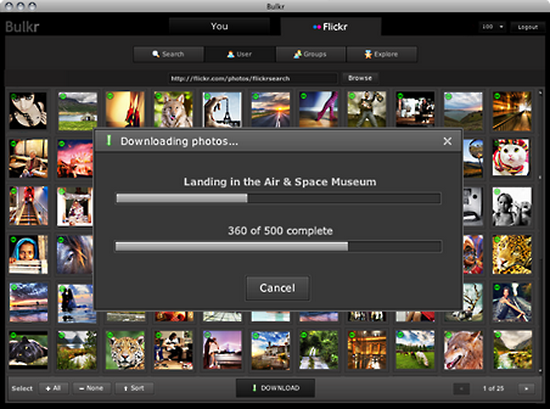Go to previous page arrow

pyautogui.click(x=461, y=388)
